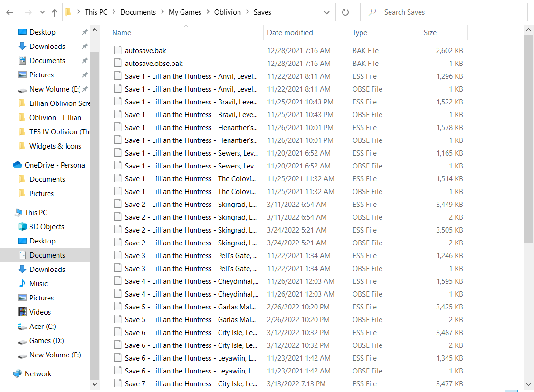534x392 pixels.
Task: Open Acer (C:) drive
Action: 42,327
